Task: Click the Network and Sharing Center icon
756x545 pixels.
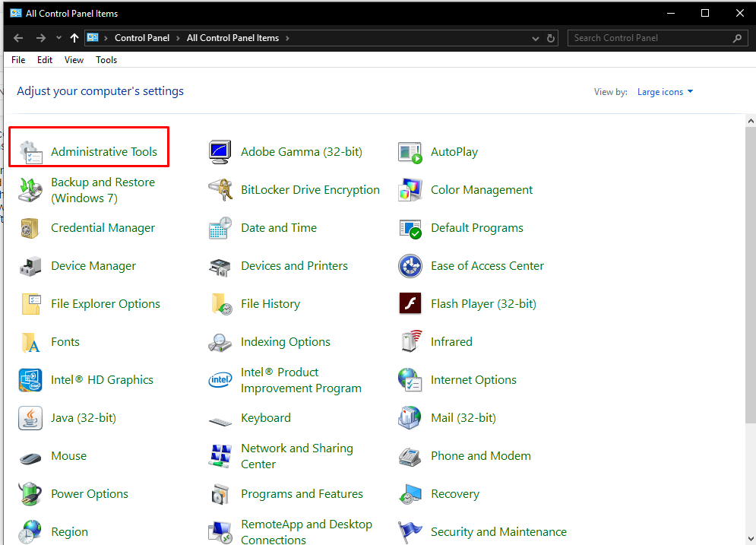Action: (220, 456)
